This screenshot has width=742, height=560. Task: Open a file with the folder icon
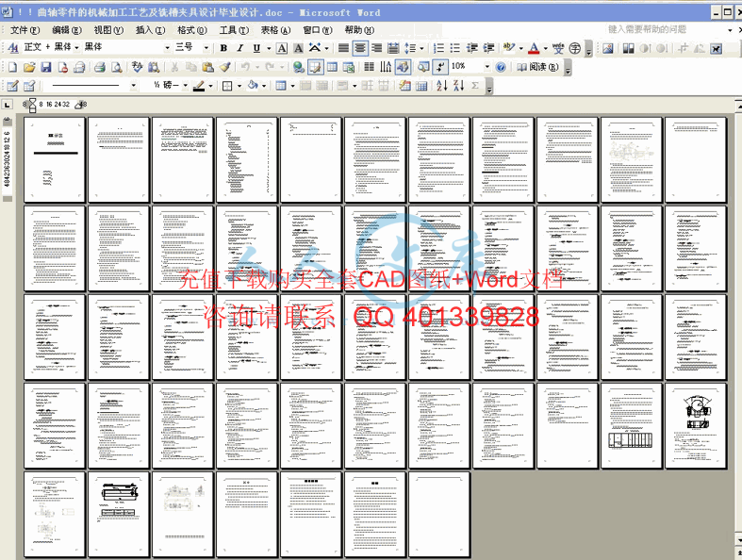tap(29, 67)
